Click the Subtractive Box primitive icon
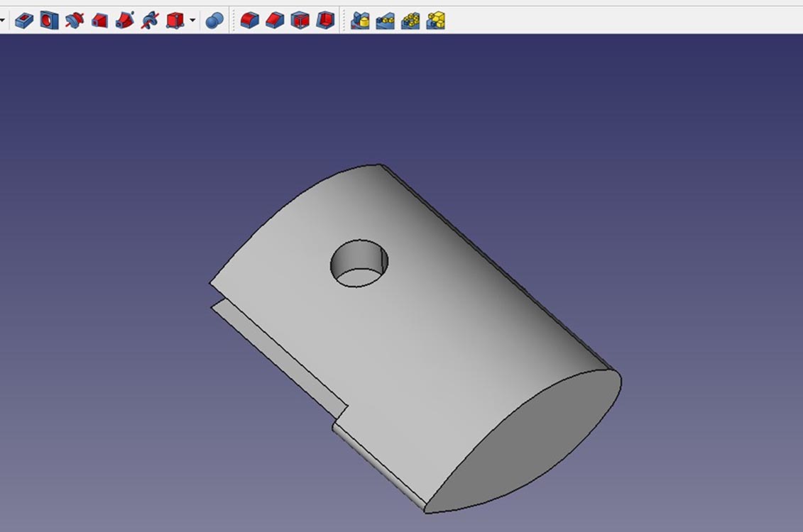Viewport: 803px width, 532px height. pos(175,21)
